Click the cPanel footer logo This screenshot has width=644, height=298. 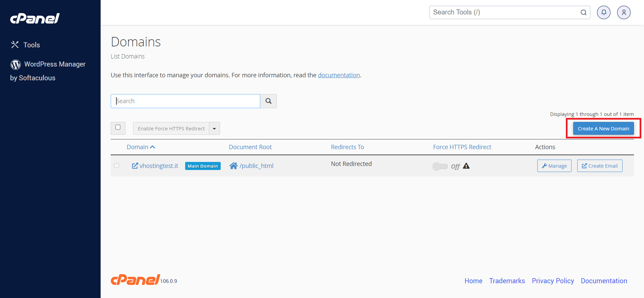[135, 280]
